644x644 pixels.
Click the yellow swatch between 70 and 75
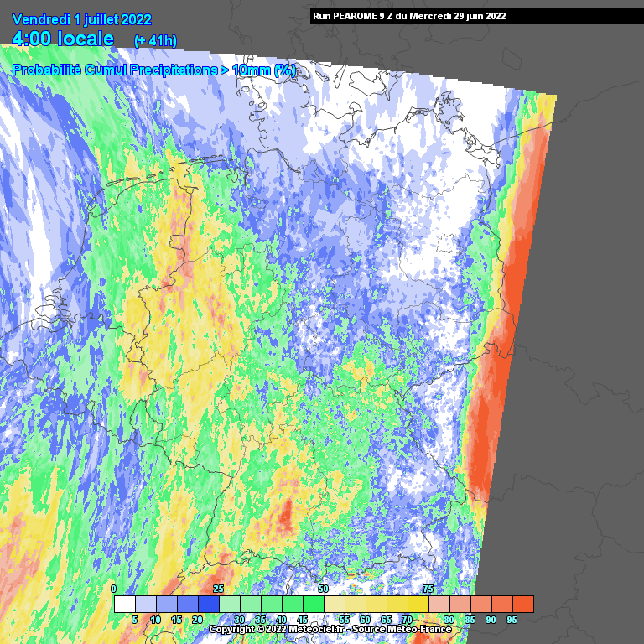(x=418, y=604)
